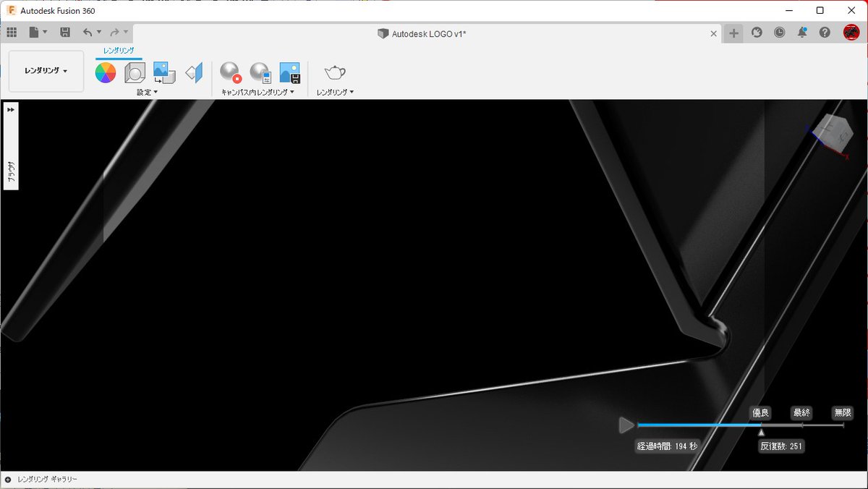Screen dimensions: 868x489
Task: Open the job status clock icon
Action: (779, 33)
